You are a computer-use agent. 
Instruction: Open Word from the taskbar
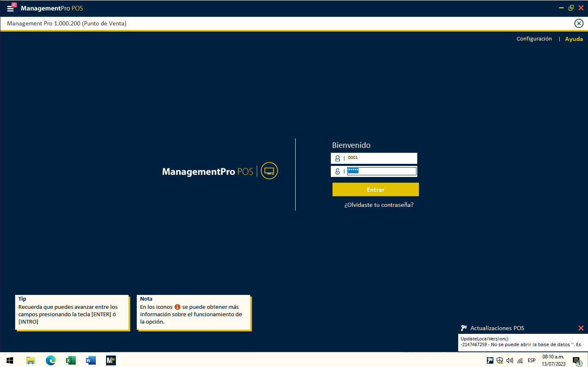(x=90, y=360)
